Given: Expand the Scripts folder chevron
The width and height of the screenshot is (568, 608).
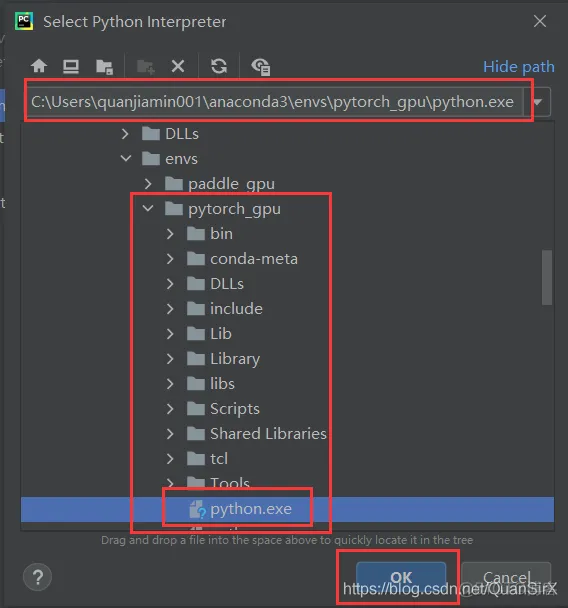Looking at the screenshot, I should click(170, 409).
